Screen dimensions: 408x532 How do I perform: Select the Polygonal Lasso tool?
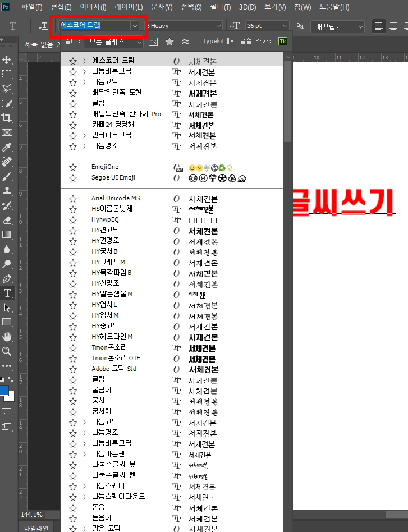click(6, 89)
